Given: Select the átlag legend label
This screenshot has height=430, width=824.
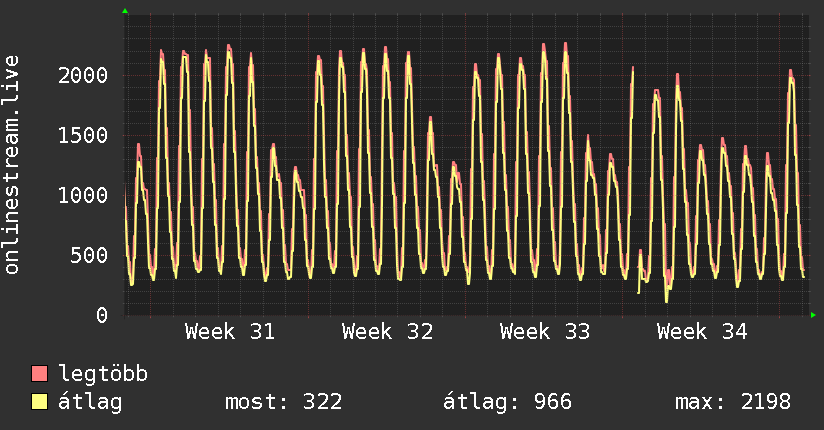Looking at the screenshot, I should point(90,402).
